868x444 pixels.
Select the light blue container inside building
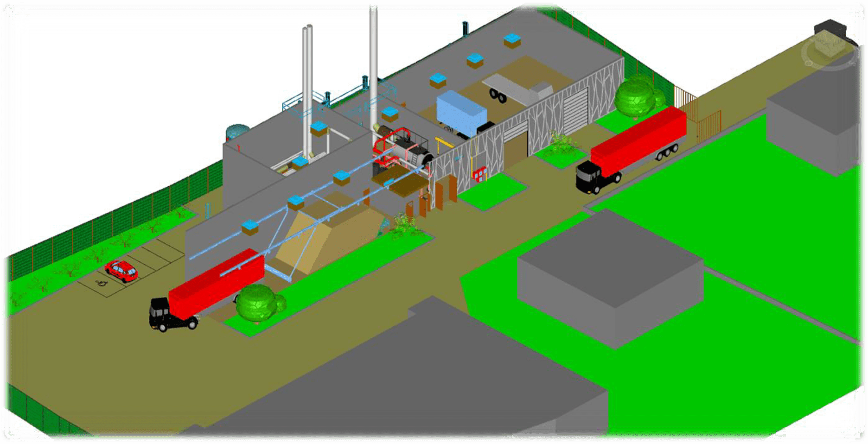pyautogui.click(x=461, y=113)
